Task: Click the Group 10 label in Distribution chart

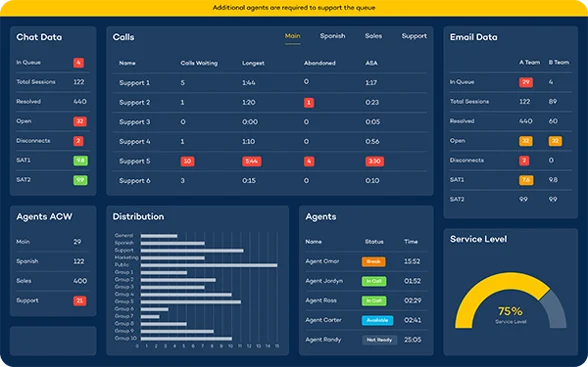Action: [x=126, y=338]
